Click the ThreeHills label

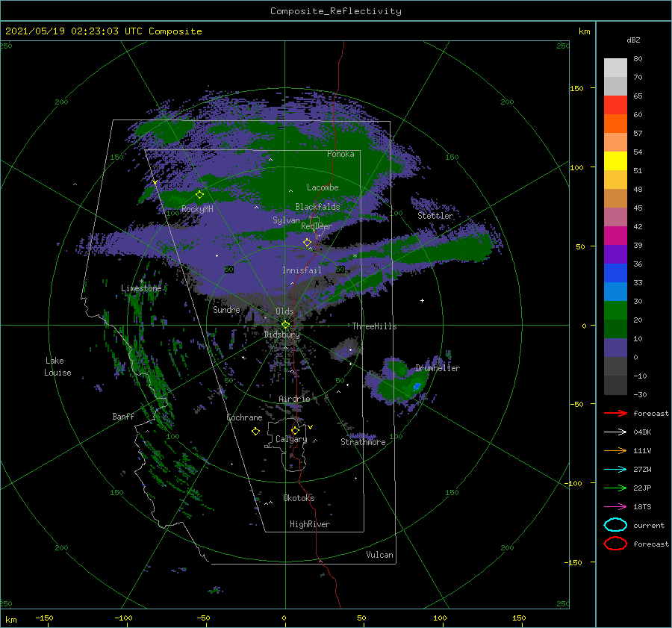coord(374,326)
